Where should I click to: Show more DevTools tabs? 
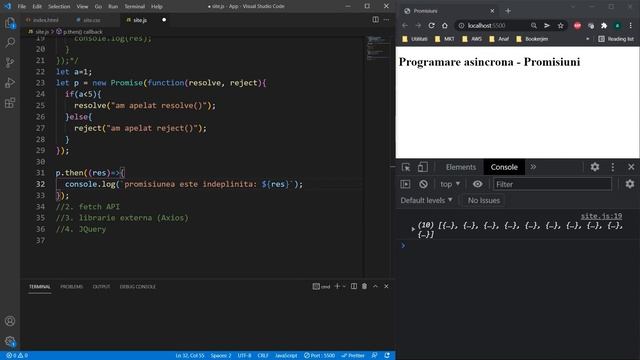(x=533, y=167)
